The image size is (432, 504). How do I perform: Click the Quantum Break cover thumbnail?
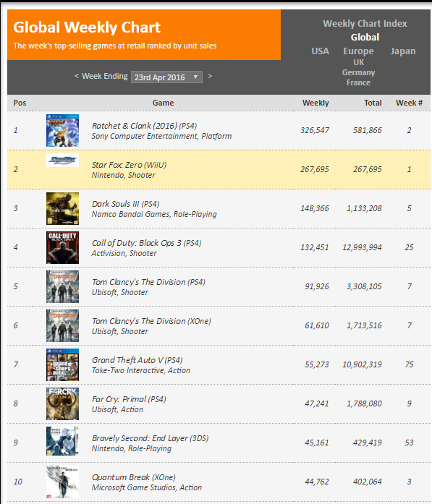[x=62, y=482]
